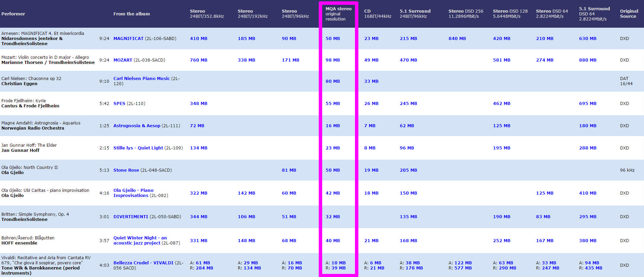Open the SPES album link
644x277 pixels.
(x=119, y=104)
